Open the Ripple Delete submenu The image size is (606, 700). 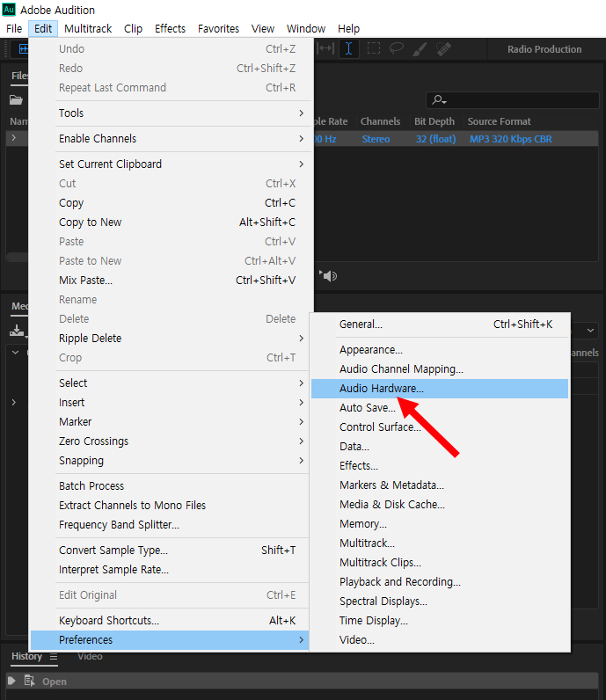(182, 338)
